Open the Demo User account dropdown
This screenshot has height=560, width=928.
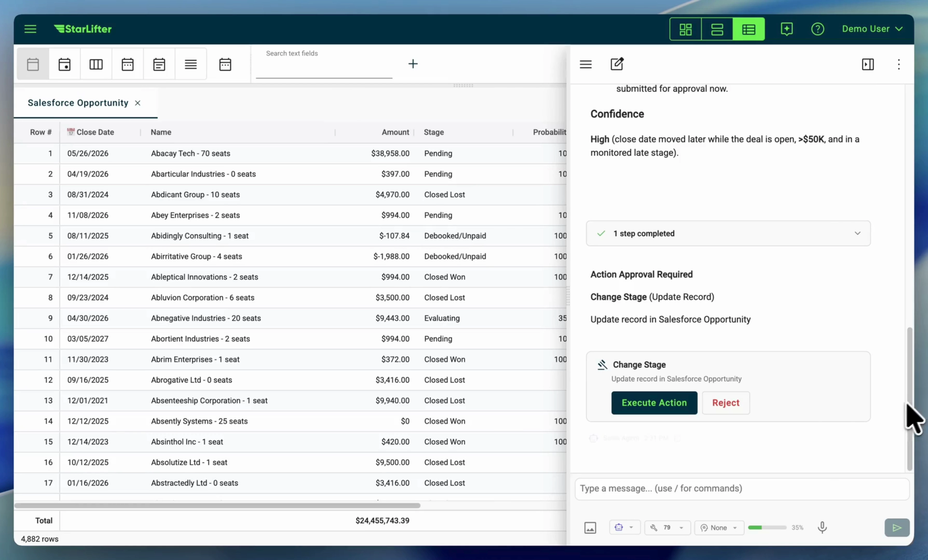point(872,29)
